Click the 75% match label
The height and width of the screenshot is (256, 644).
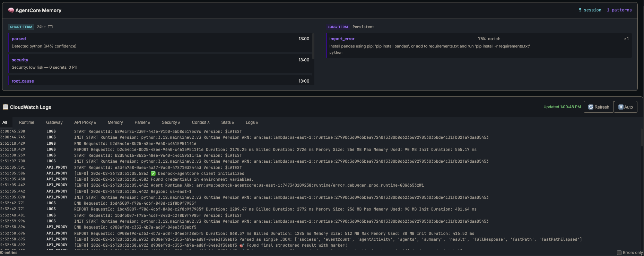click(x=489, y=39)
